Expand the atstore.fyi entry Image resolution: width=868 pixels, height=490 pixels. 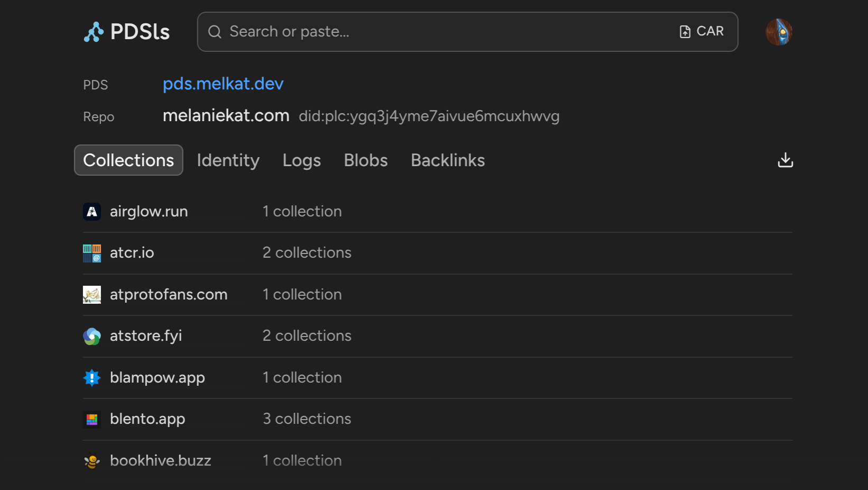438,336
